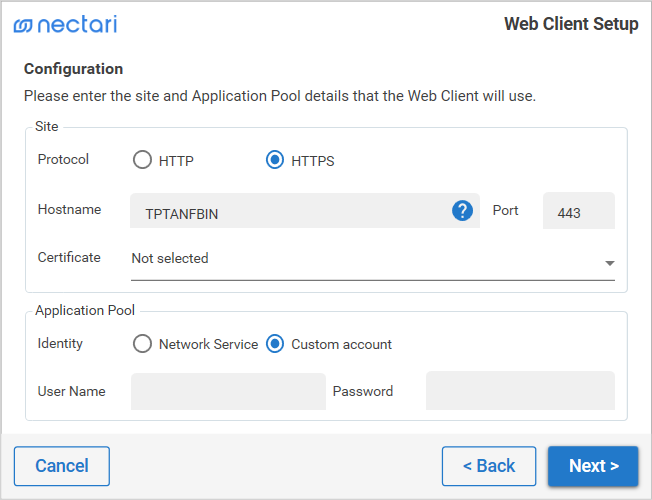652x500 pixels.
Task: Click the Application Pool group label
Action: coord(85,310)
